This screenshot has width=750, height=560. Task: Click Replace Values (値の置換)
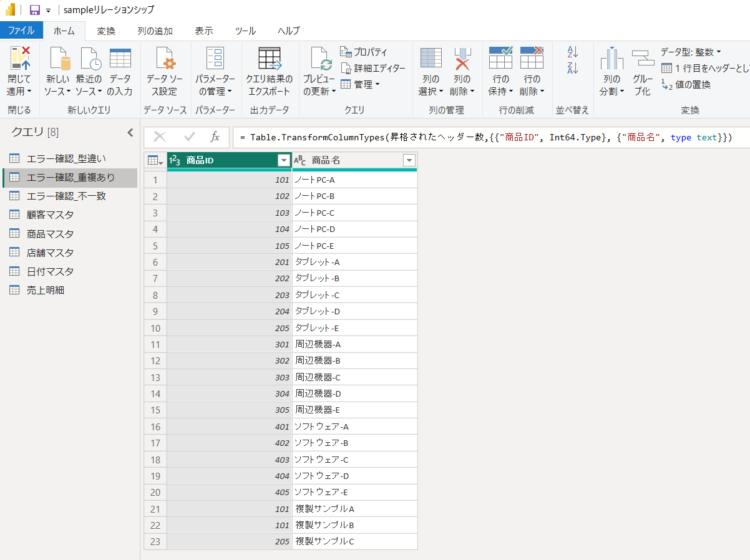point(686,84)
